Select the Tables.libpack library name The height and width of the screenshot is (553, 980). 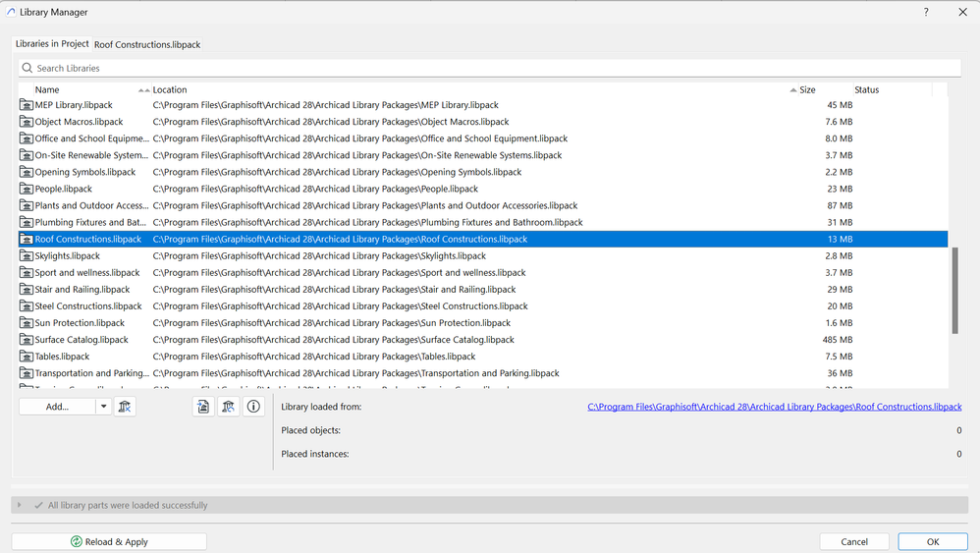point(62,357)
